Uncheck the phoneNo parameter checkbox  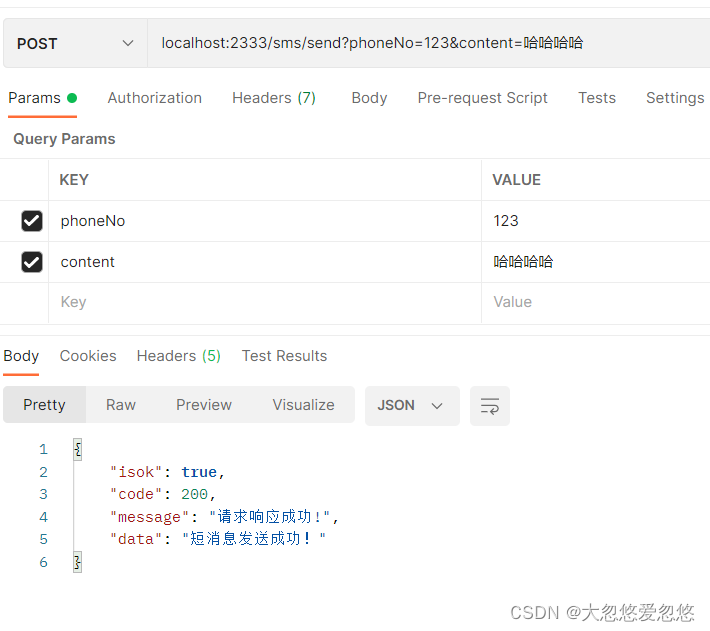(x=32, y=221)
